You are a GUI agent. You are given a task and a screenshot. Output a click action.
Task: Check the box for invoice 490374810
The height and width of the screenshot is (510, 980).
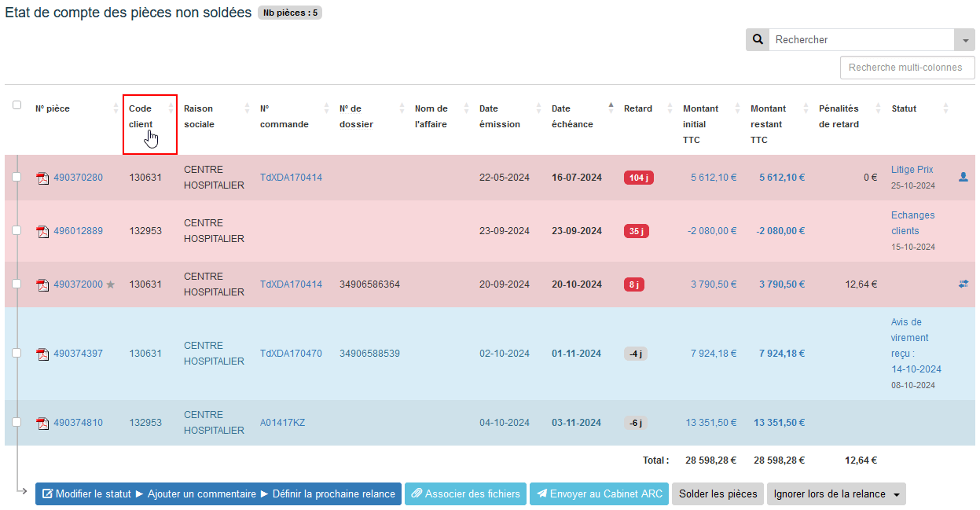click(17, 423)
